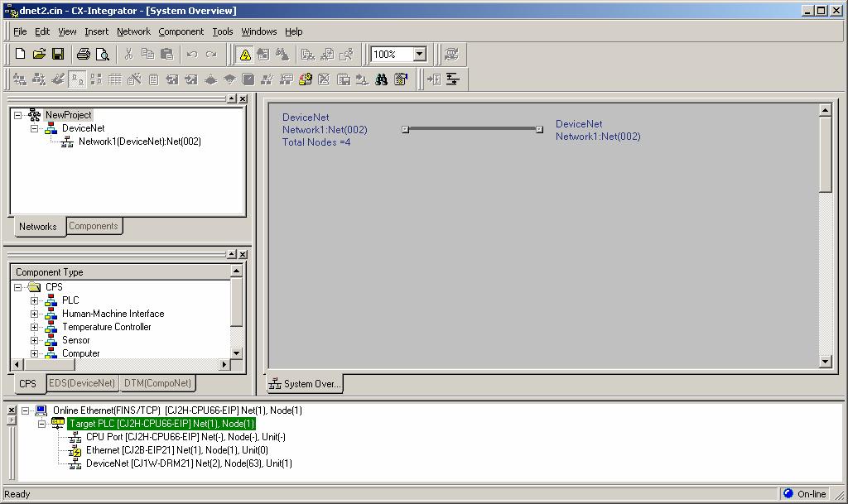Open the zoom percentage dropdown arrow
Image resolution: width=848 pixels, height=504 pixels.
click(x=420, y=54)
